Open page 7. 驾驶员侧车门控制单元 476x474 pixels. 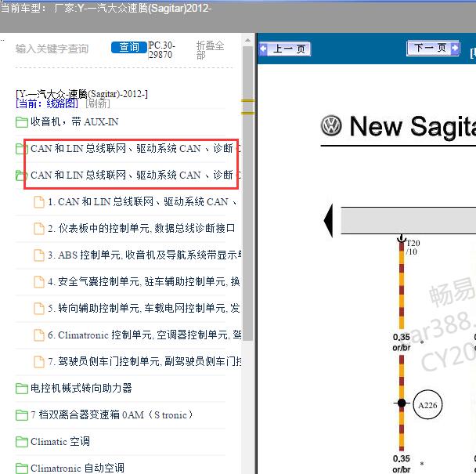pyautogui.click(x=145, y=362)
